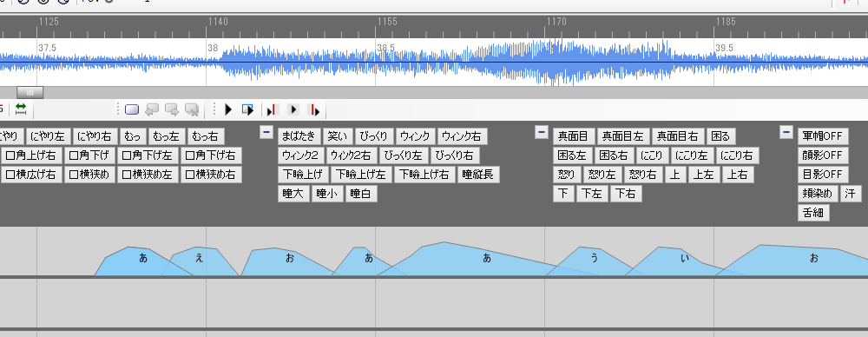Select the 口角下げ右 morph button

point(211,155)
